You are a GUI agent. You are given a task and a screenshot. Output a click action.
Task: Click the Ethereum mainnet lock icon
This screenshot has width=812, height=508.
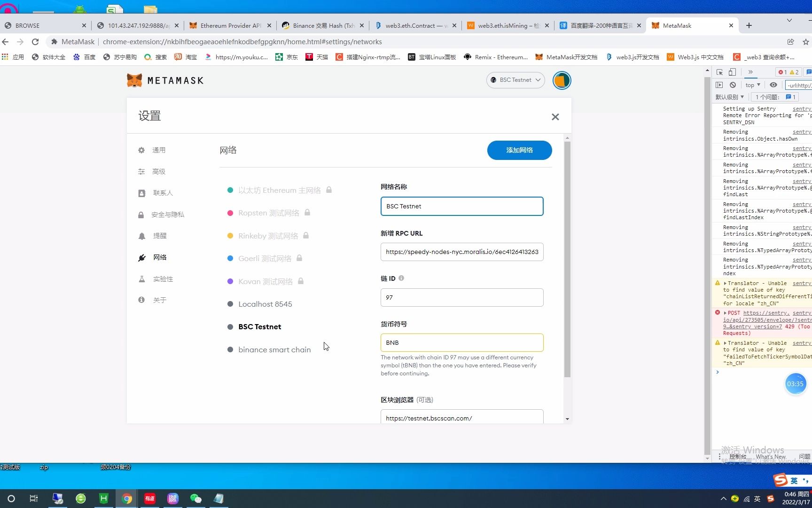pyautogui.click(x=329, y=190)
